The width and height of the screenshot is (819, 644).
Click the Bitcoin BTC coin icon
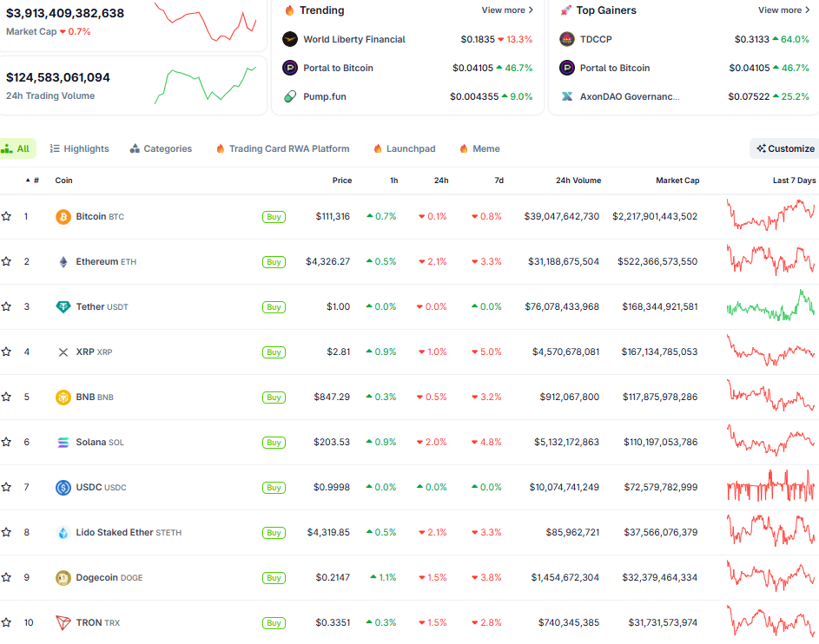pos(63,216)
